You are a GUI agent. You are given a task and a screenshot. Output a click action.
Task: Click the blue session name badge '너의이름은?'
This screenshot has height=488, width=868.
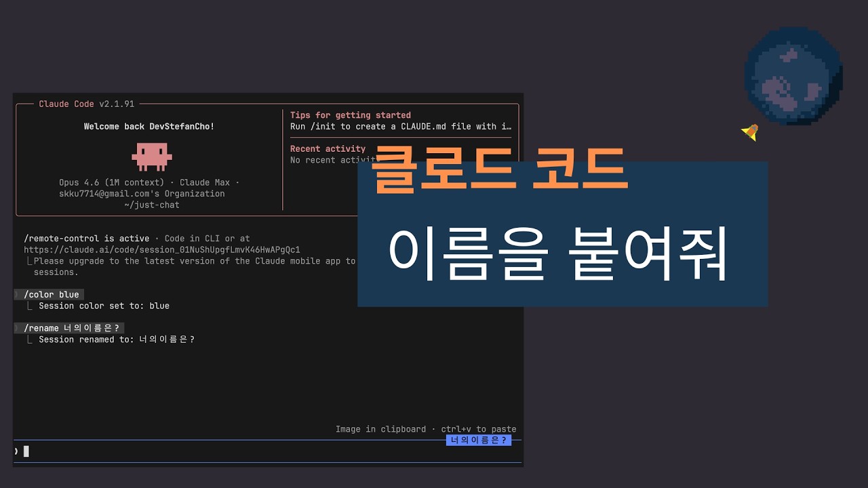pyautogui.click(x=479, y=441)
